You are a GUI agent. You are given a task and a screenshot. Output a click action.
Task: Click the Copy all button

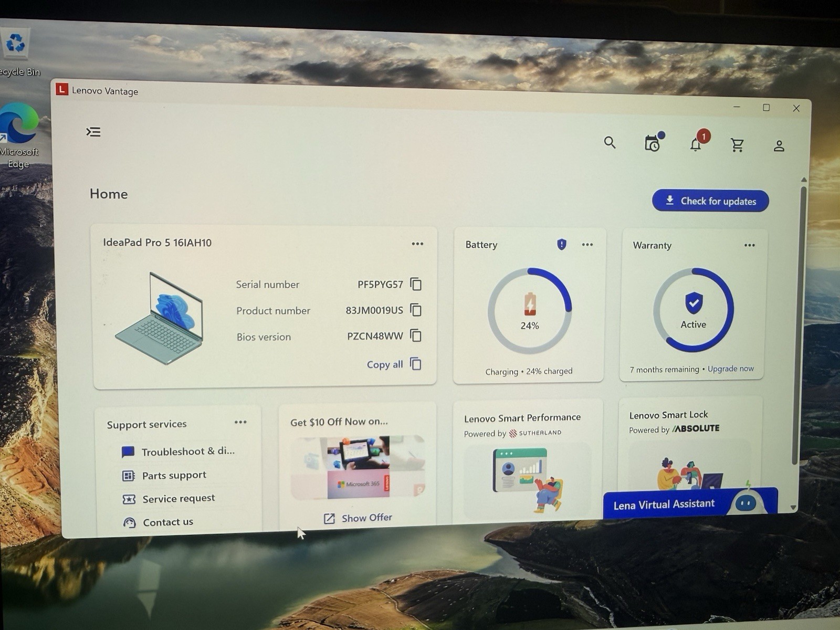pos(394,364)
